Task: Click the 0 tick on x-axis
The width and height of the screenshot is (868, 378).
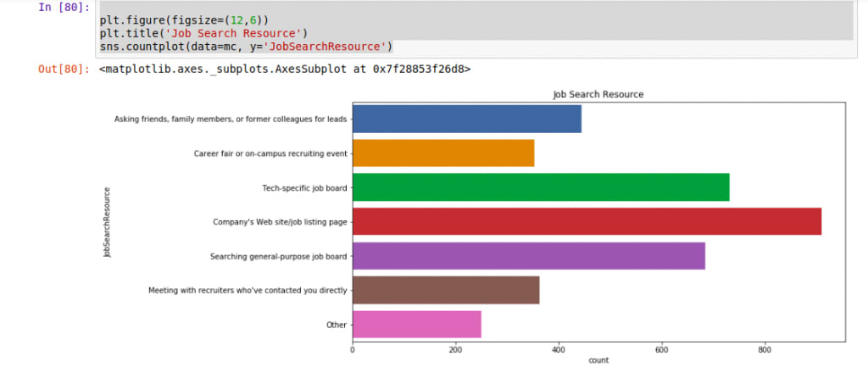Action: click(x=353, y=350)
